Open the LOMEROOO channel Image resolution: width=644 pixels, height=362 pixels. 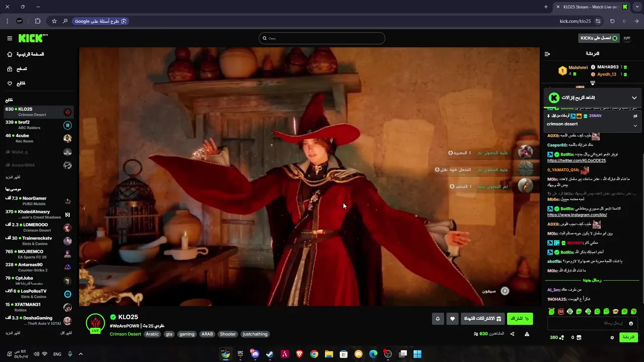pos(39,228)
